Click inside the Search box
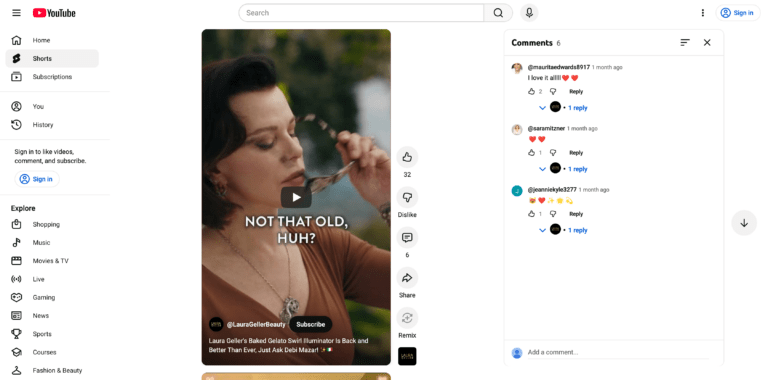The width and height of the screenshot is (768, 380). pyautogui.click(x=361, y=13)
